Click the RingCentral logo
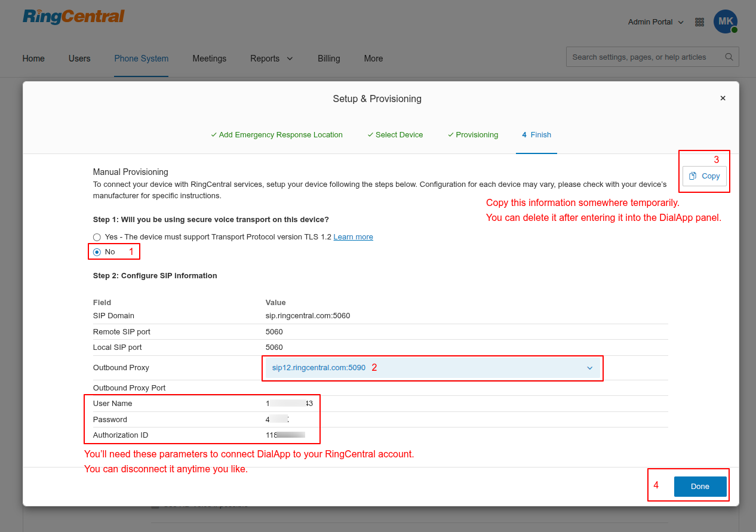The image size is (756, 532). tap(73, 17)
